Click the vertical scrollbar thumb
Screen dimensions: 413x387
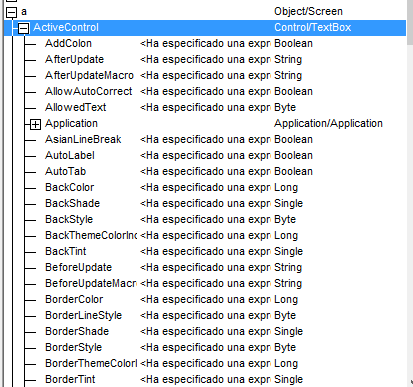[410, 22]
